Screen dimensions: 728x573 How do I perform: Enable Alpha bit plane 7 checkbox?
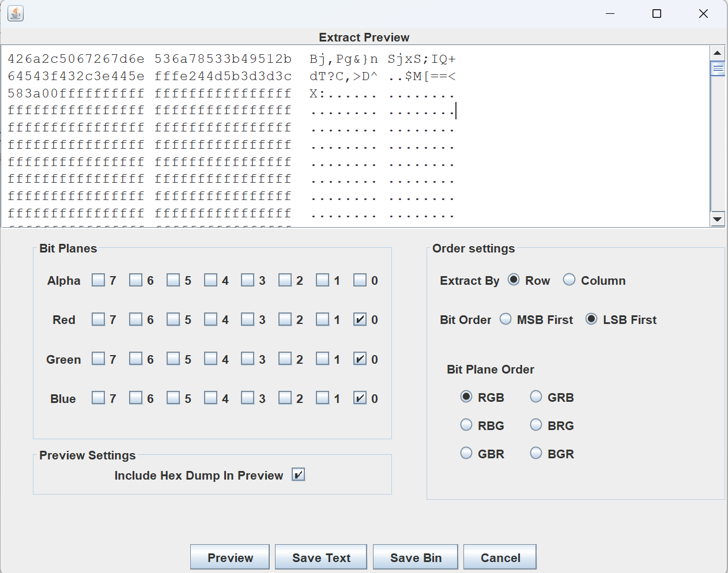(99, 280)
